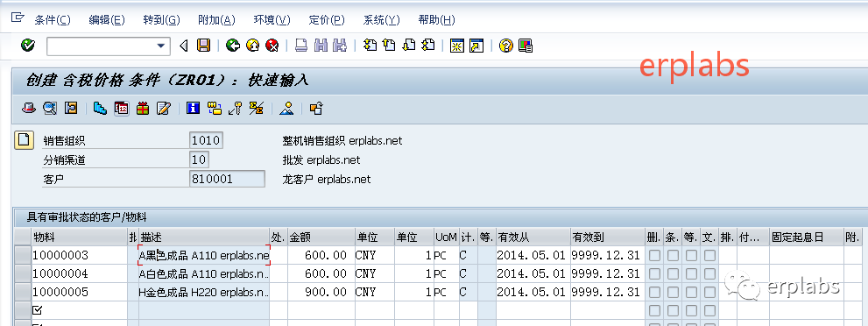Open the 附加(A) menu
Viewport: 868px width, 326px height.
click(216, 20)
